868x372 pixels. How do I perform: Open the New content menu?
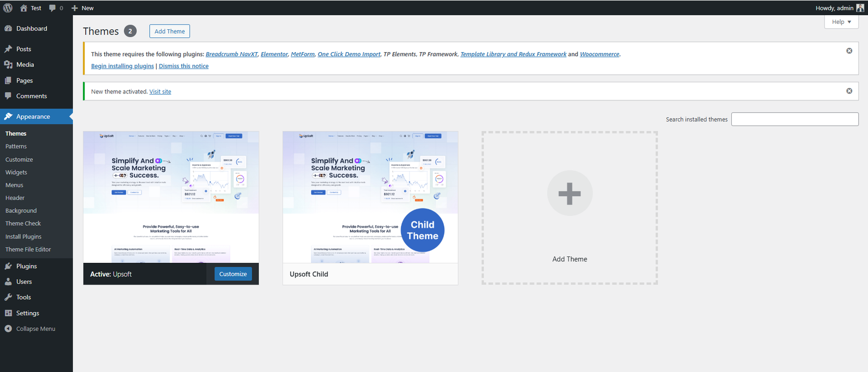[82, 8]
